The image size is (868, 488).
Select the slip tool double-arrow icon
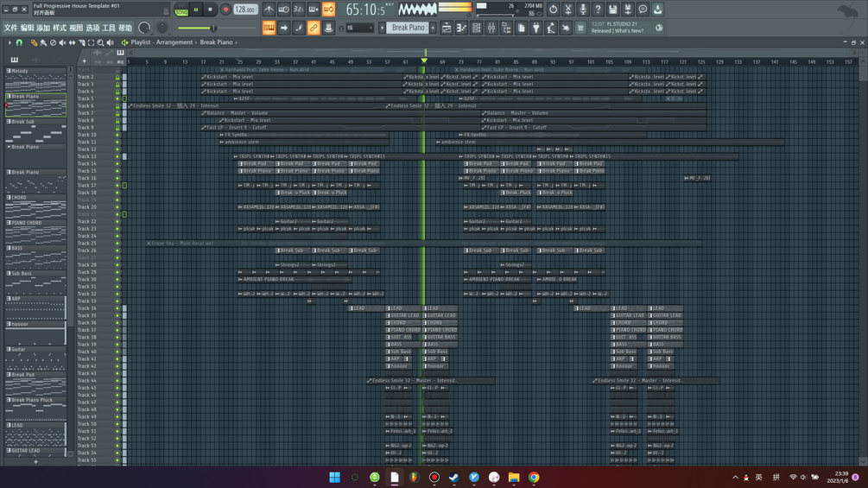pyautogui.click(x=72, y=42)
